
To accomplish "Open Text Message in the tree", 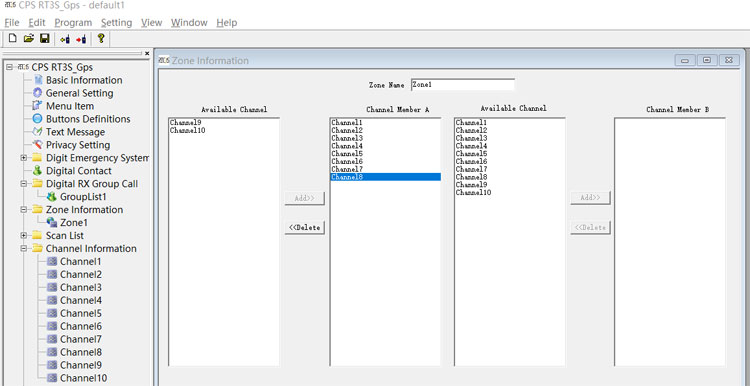I will coord(75,132).
